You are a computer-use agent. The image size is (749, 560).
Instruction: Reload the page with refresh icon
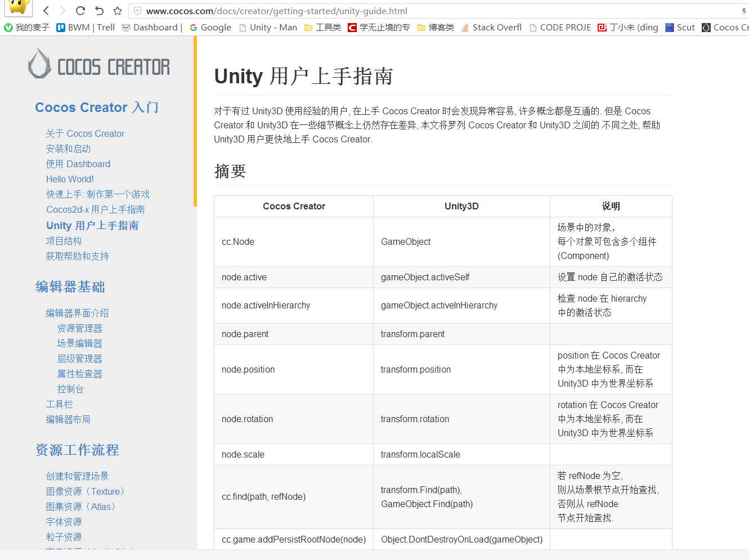pos(80,11)
